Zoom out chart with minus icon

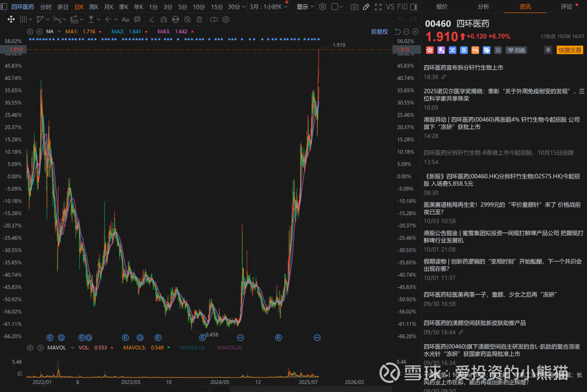406,32
